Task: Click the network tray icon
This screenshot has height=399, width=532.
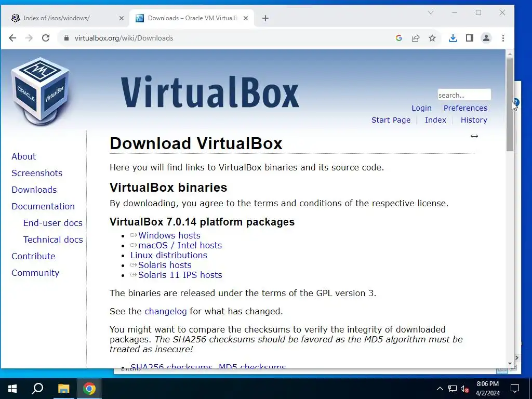Action: (x=453, y=389)
